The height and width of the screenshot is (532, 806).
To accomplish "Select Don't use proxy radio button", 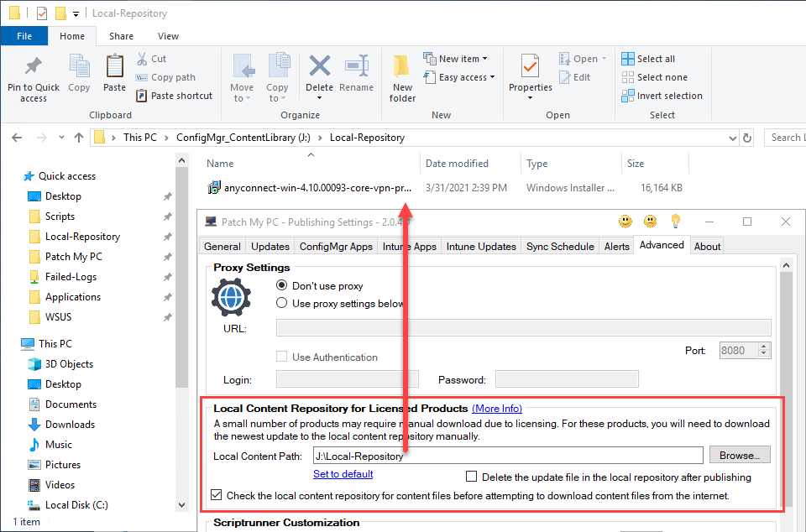I will [282, 285].
